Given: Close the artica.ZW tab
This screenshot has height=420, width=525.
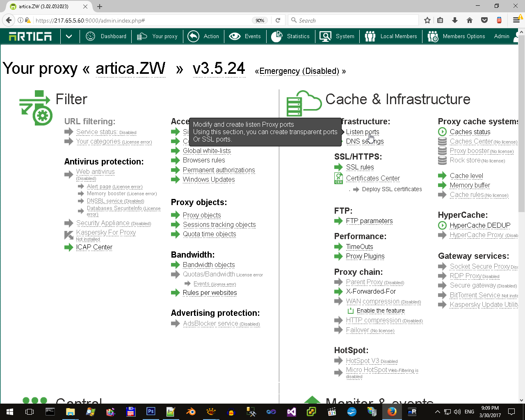Looking at the screenshot, I should tap(85, 7).
